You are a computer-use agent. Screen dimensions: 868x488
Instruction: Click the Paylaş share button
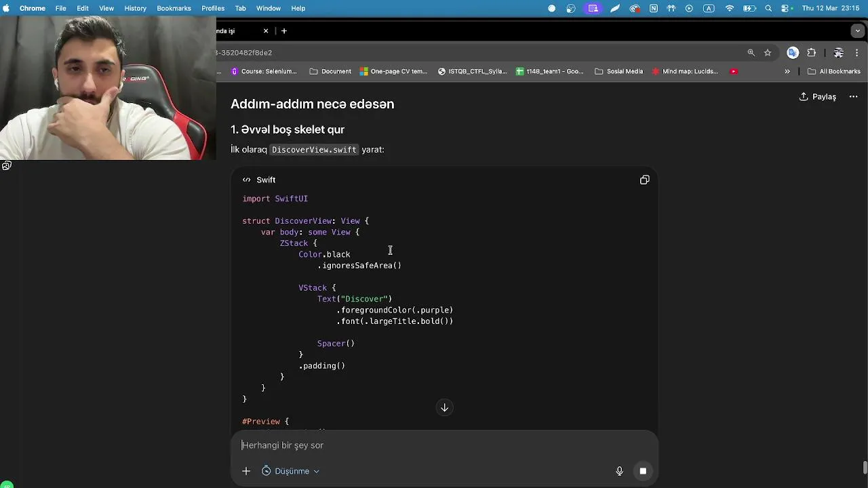click(818, 97)
